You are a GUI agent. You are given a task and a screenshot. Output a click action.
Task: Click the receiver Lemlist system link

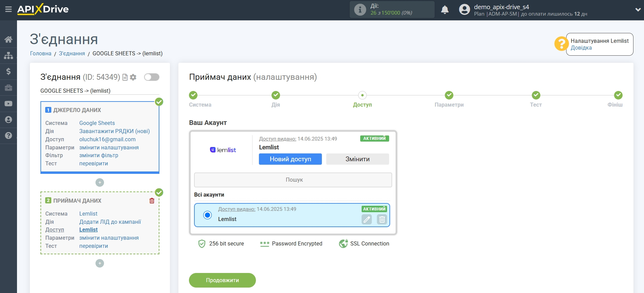pos(88,214)
